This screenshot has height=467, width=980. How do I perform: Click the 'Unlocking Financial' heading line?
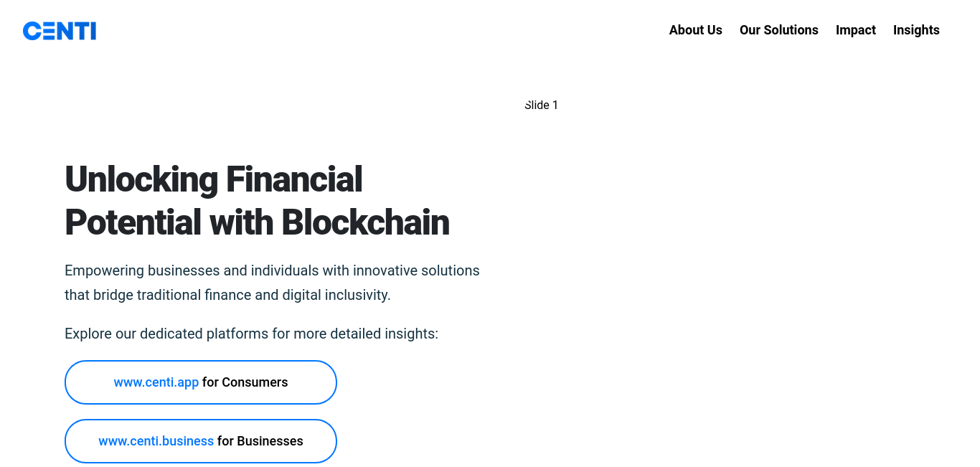coord(214,179)
